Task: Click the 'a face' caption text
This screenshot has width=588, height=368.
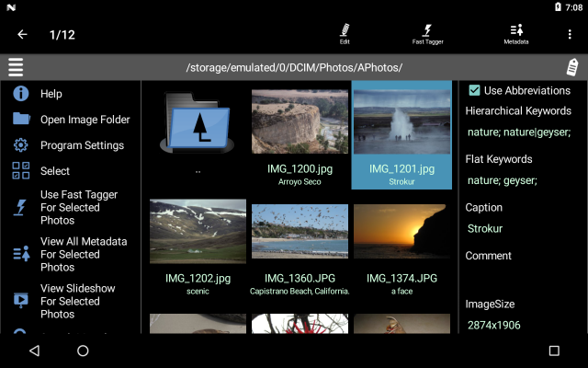Action: click(401, 291)
